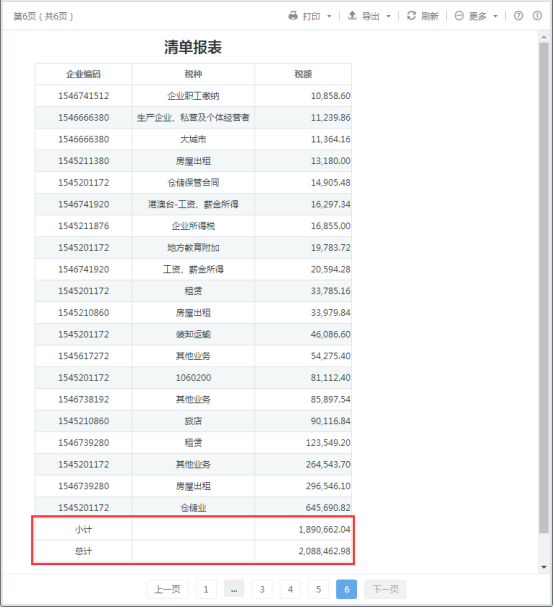
Task: Click the 税额 column header
Action: [x=303, y=74]
